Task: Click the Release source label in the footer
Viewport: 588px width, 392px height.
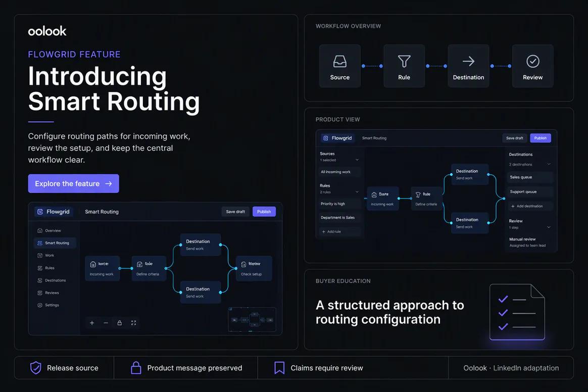Action: [72, 368]
